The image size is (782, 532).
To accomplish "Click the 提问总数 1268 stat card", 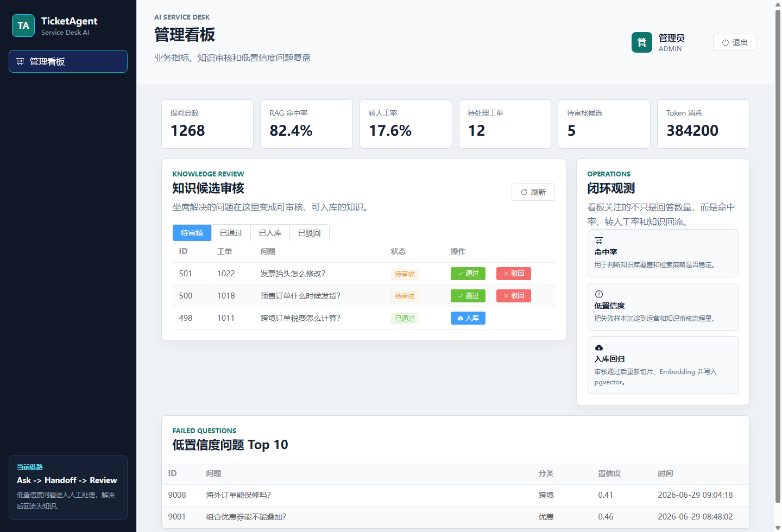I will coord(207,124).
